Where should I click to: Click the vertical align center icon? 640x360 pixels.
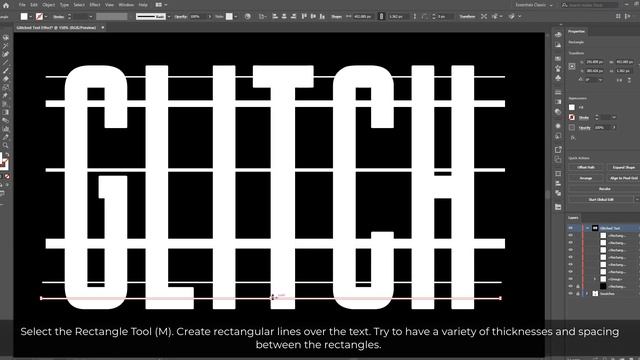(x=313, y=16)
